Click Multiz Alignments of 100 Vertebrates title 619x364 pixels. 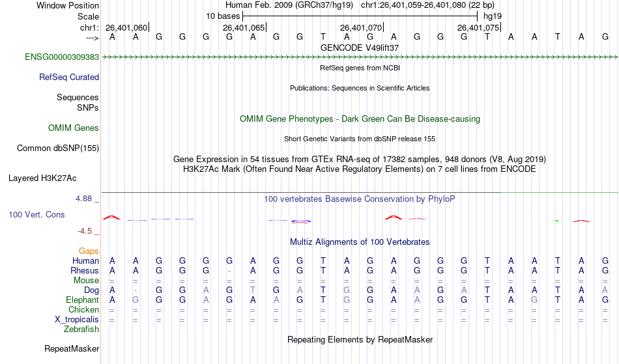360,242
